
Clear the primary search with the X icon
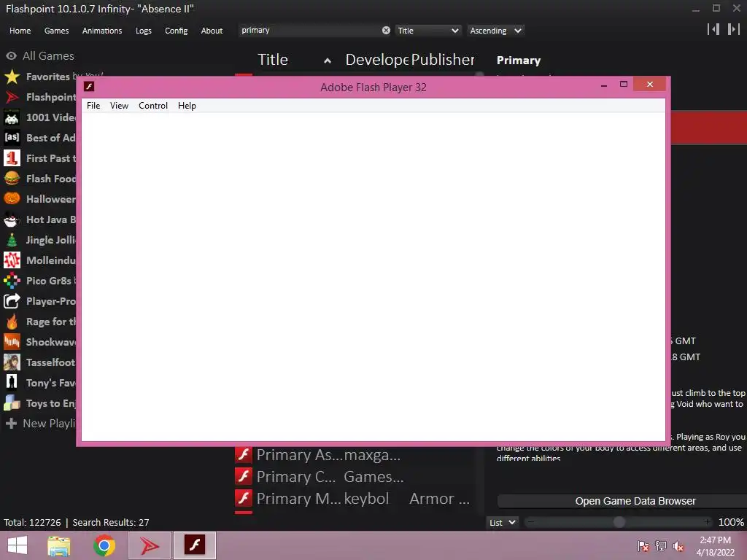(386, 31)
